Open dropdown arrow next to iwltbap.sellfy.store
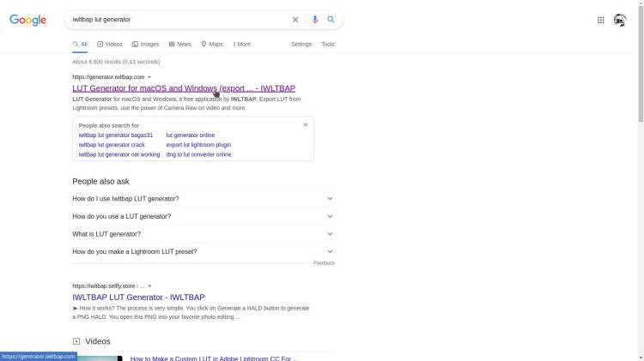This screenshot has width=644, height=361. (150, 286)
